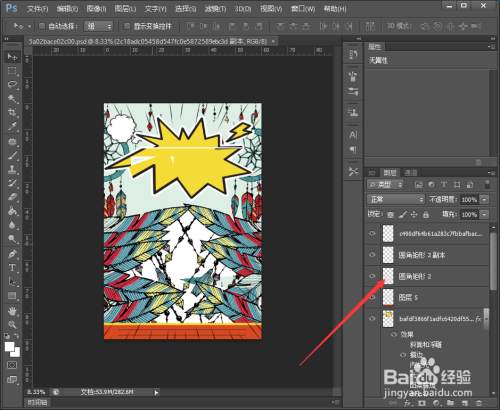Viewport: 500px width, 410px height.
Task: Open the blend mode 正常 dropdown
Action: (x=396, y=199)
